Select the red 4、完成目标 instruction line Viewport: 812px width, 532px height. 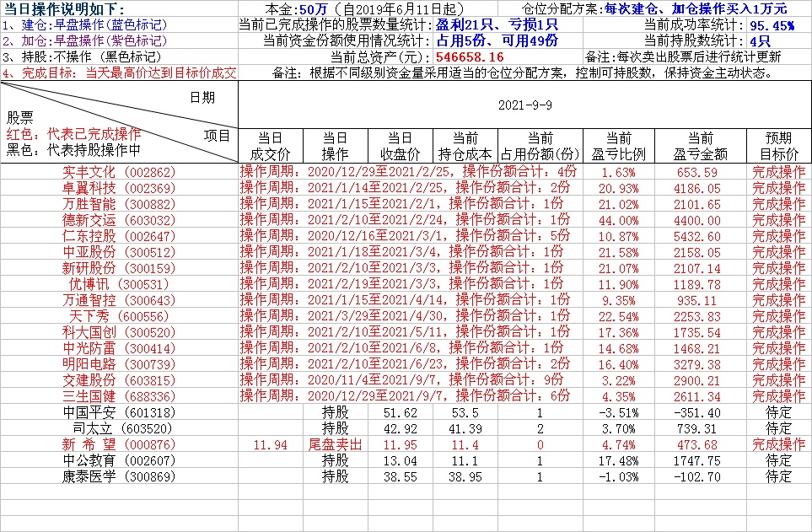pyautogui.click(x=119, y=73)
